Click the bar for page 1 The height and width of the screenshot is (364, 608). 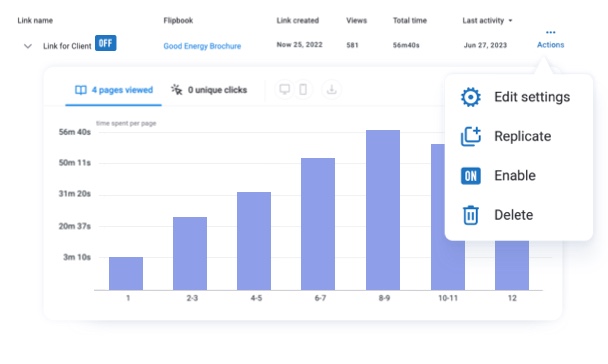coord(126,273)
